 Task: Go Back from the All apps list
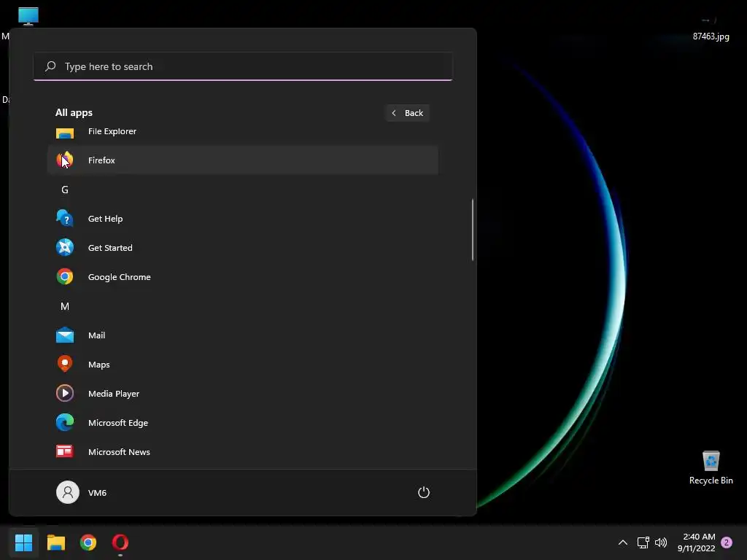point(408,113)
